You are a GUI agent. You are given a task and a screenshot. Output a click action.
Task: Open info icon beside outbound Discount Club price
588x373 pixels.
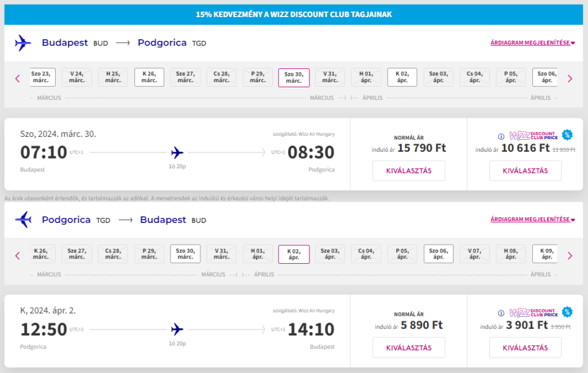(x=501, y=137)
